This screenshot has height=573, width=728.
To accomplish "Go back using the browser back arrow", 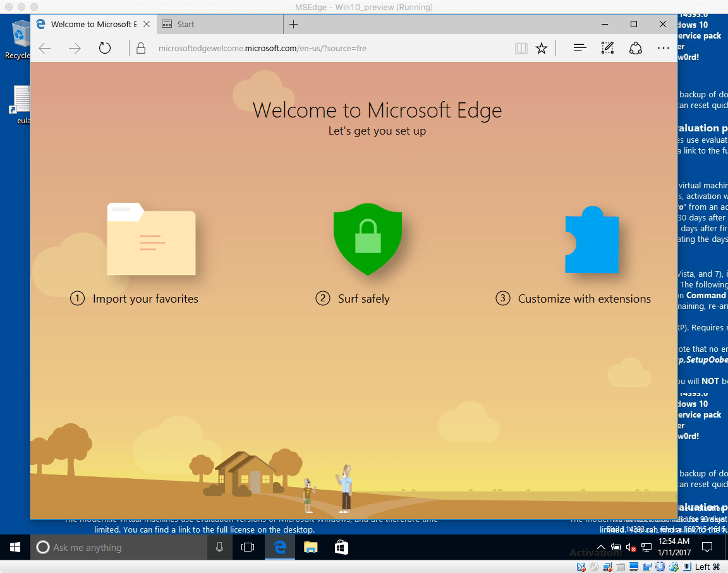I will click(45, 48).
